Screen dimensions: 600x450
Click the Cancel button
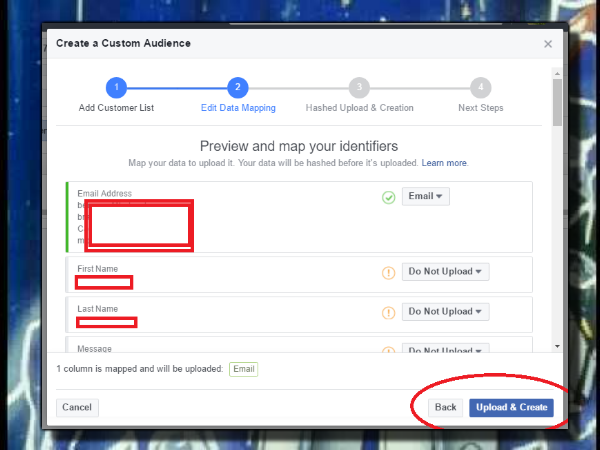(77, 407)
